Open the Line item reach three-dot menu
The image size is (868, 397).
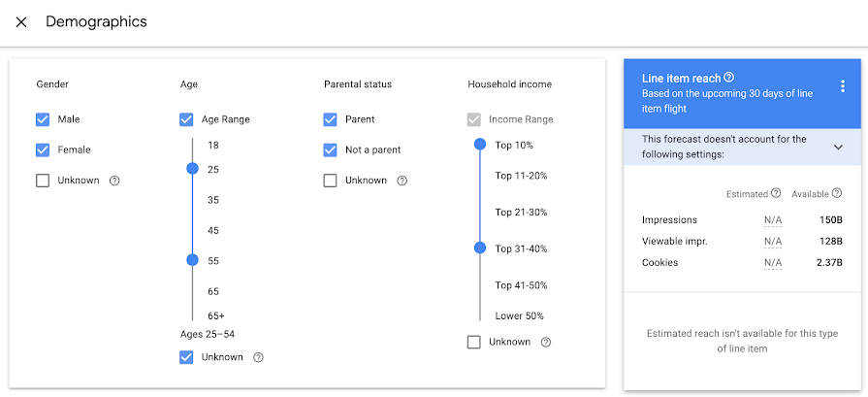point(843,86)
